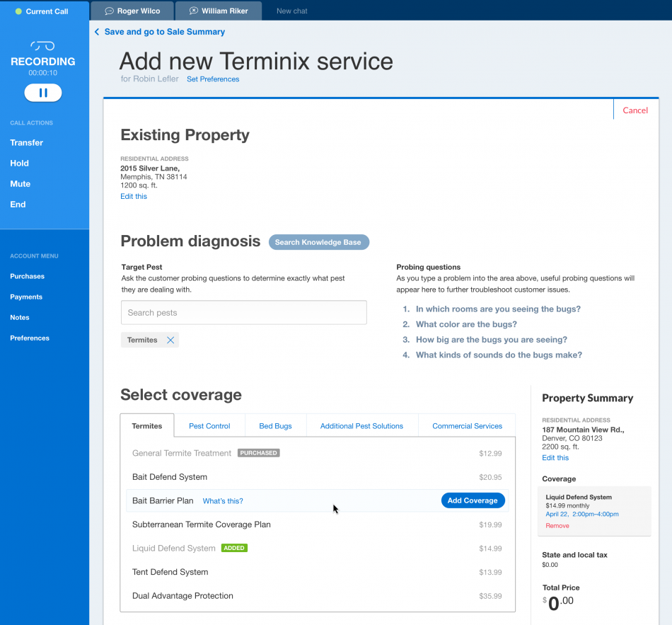Viewport: 672px width, 625px height.
Task: Edit the Property Summary address
Action: (x=555, y=458)
